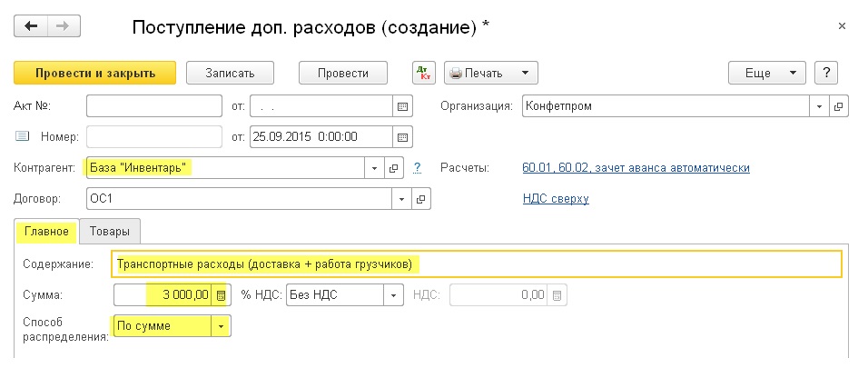Open the Печать dropdown menu
This screenshot has width=868, height=368.
tap(491, 73)
